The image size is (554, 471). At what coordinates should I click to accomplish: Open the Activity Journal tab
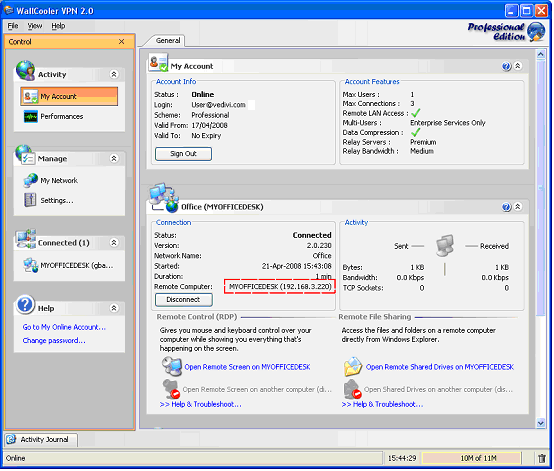[x=41, y=440]
